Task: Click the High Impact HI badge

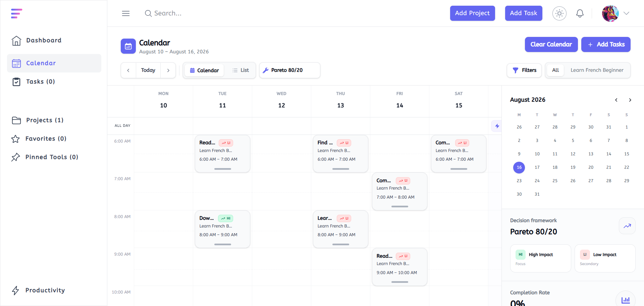Action: (521, 255)
